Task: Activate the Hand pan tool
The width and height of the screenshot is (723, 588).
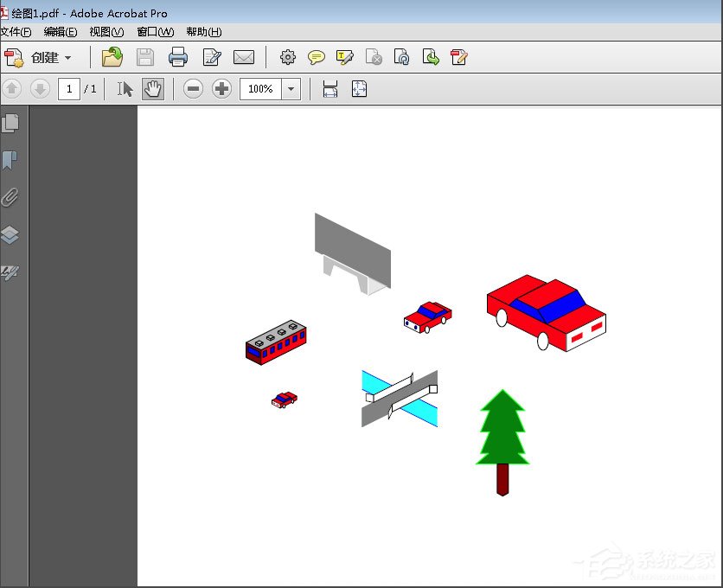Action: coord(153,89)
